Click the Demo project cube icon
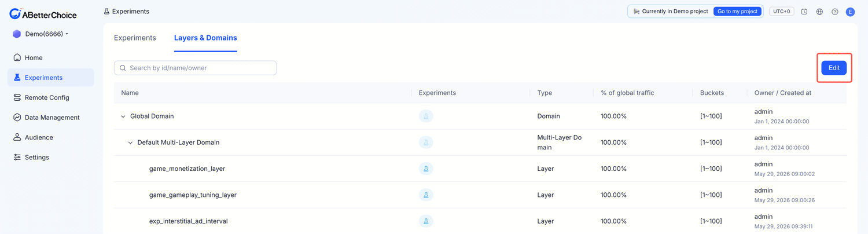Screen dimensions: 868x234 tap(17, 34)
